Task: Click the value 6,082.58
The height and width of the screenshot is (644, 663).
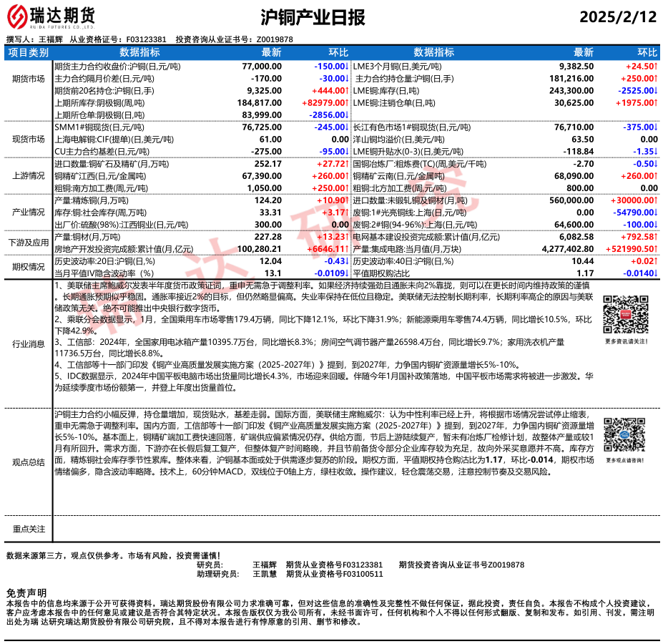Action: click(576, 237)
